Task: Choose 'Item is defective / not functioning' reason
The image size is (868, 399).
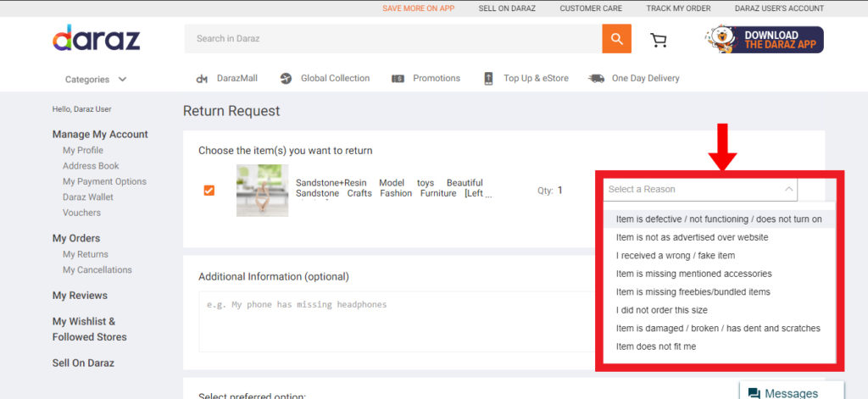Action: [x=719, y=219]
